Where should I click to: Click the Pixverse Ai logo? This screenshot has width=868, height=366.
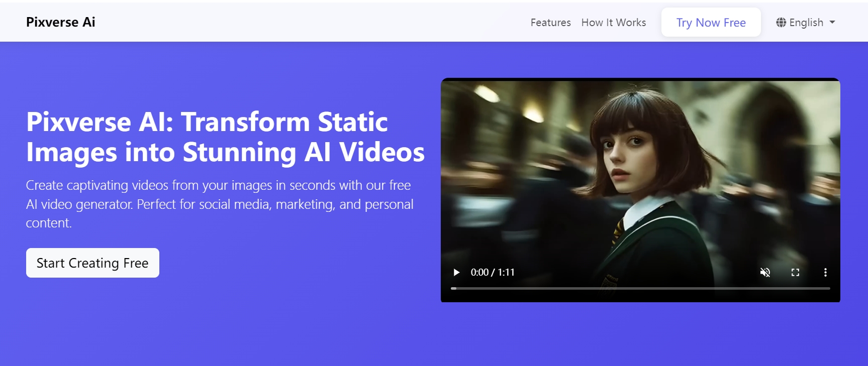coord(60,22)
